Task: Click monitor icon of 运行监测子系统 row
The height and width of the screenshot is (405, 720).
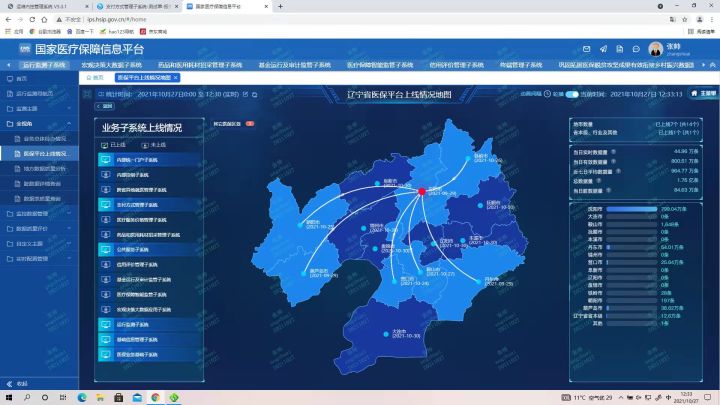Action: click(106, 325)
